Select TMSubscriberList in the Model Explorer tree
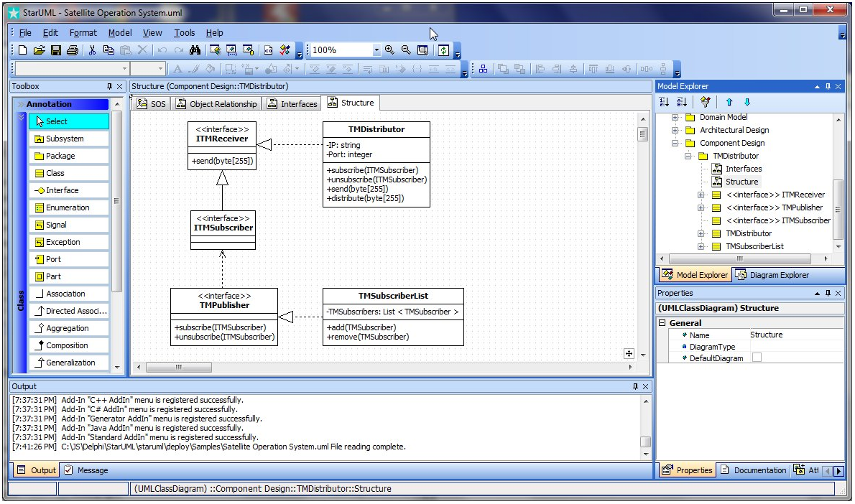855x504 pixels. point(754,246)
